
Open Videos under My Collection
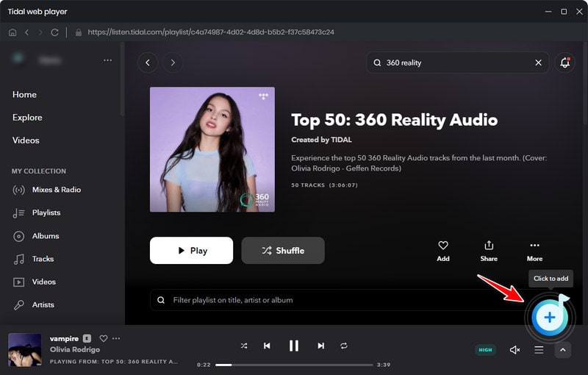coord(44,282)
